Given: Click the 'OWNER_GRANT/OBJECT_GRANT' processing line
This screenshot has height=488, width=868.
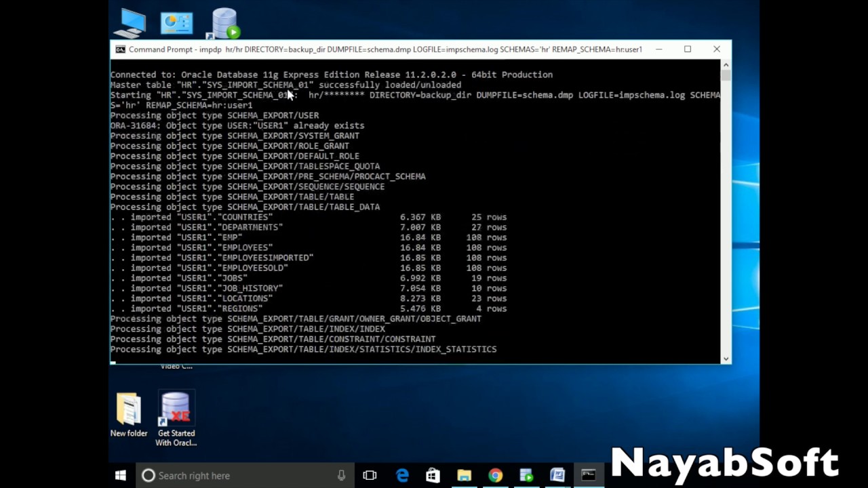Looking at the screenshot, I should click(x=296, y=319).
